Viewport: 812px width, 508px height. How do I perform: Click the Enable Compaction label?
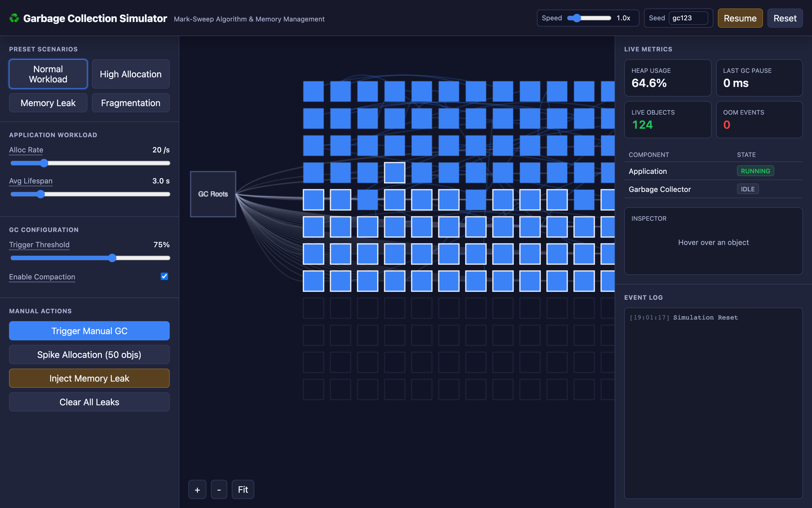pos(42,277)
